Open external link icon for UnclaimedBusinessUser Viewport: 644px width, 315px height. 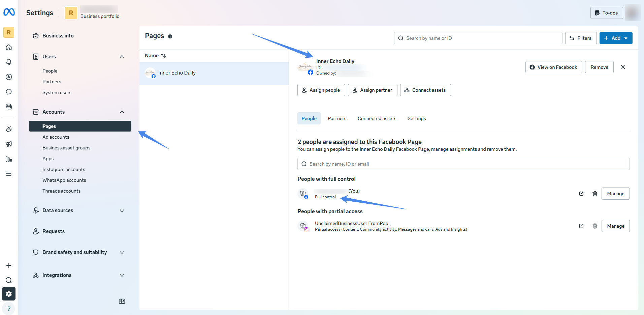581,226
